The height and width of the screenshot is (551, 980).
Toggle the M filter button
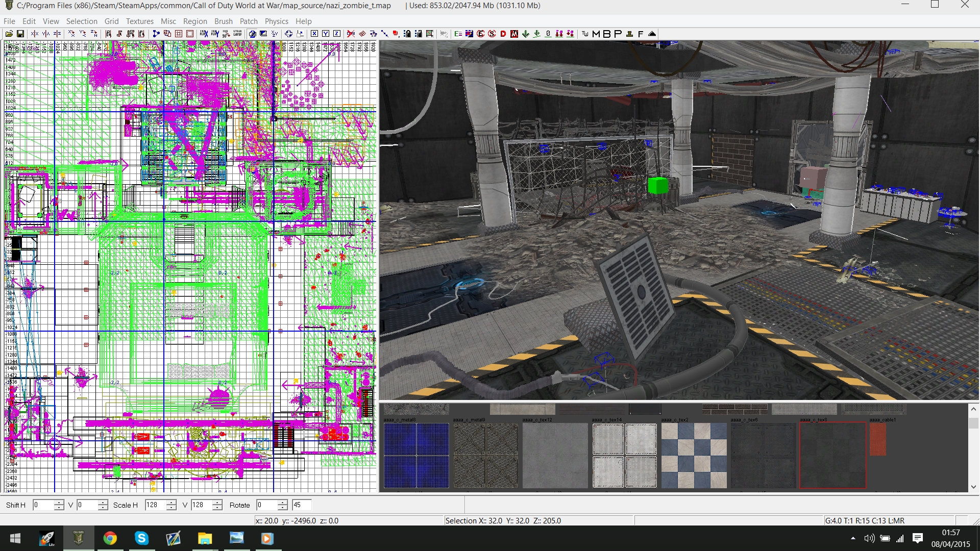[596, 34]
